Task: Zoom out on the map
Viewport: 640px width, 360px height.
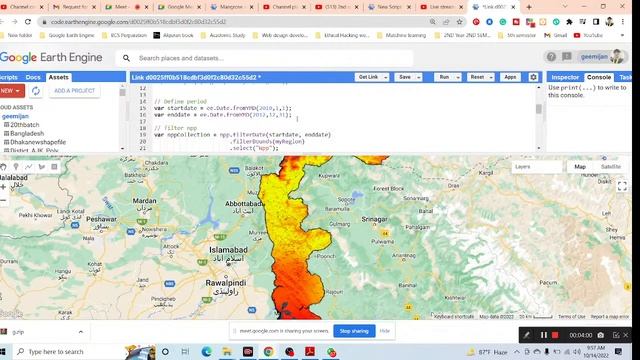Action: click(x=3, y=200)
